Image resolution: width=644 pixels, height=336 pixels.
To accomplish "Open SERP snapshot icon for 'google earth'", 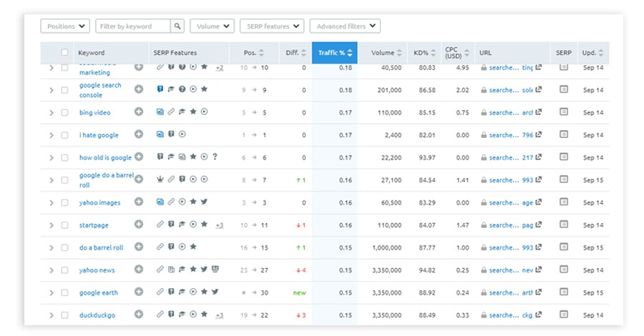I will click(563, 292).
